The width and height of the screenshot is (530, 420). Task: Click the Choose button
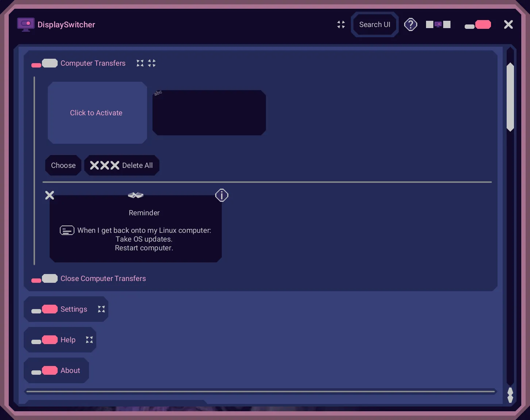pyautogui.click(x=63, y=165)
